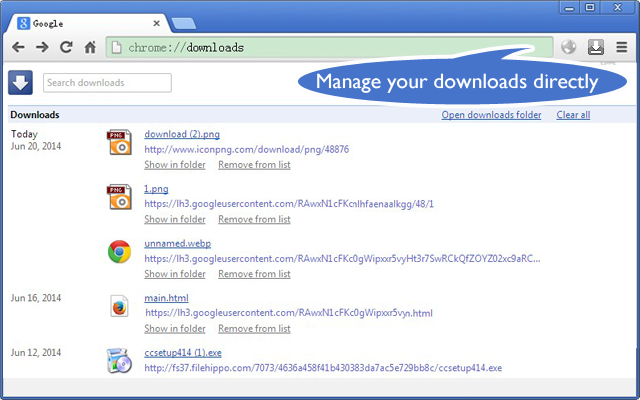Click the blue downloads arrow logo
640x400 pixels.
pyautogui.click(x=20, y=82)
